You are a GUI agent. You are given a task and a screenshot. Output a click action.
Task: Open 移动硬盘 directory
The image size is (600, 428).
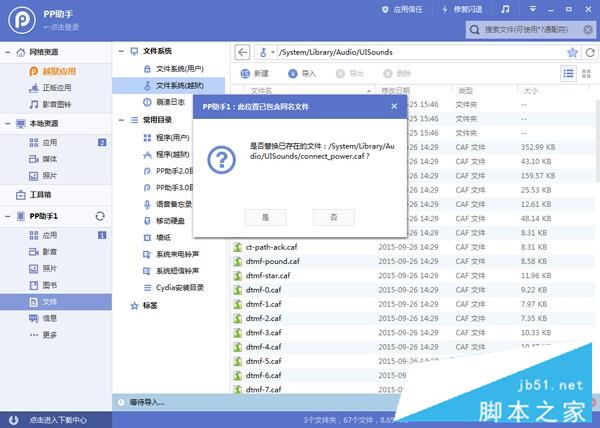[164, 221]
